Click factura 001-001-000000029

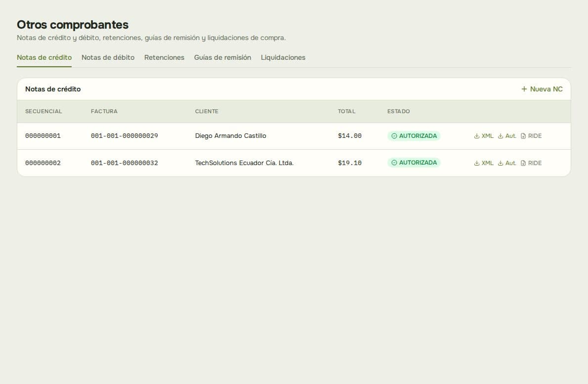(125, 136)
